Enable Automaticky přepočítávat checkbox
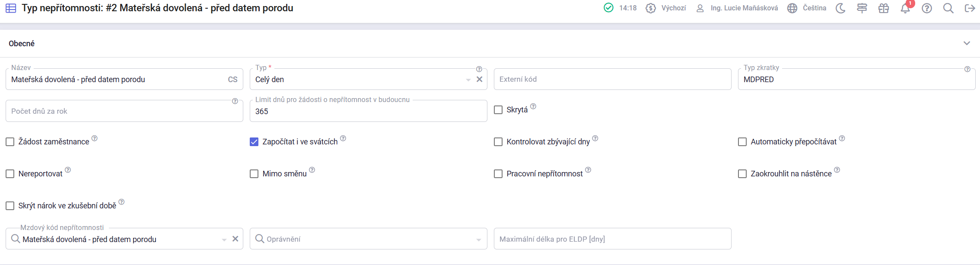 pyautogui.click(x=742, y=142)
